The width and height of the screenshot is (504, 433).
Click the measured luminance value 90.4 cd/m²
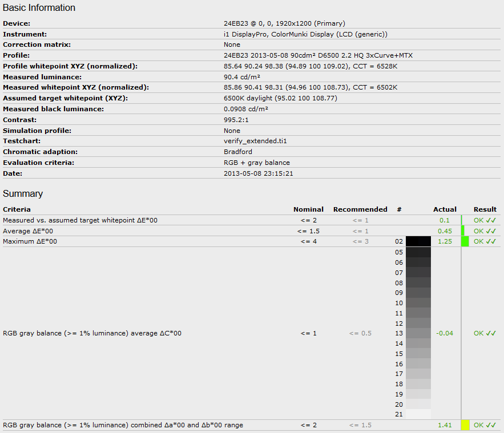click(242, 77)
